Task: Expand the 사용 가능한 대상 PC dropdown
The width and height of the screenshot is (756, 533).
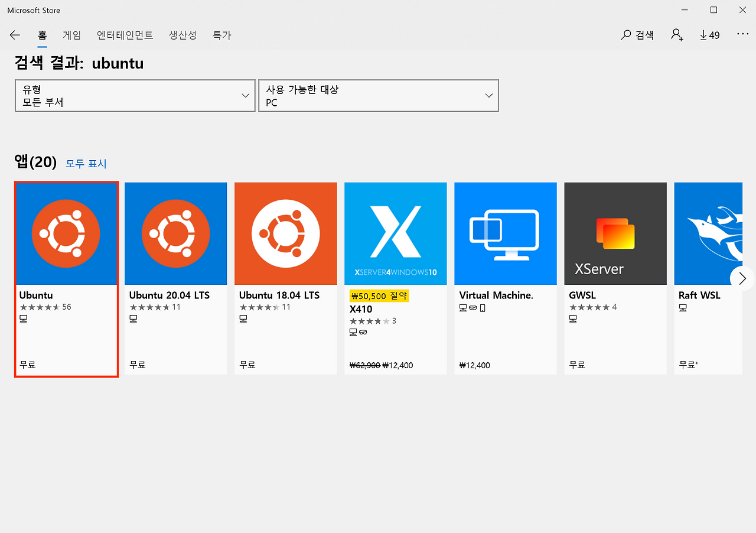Action: click(x=379, y=96)
